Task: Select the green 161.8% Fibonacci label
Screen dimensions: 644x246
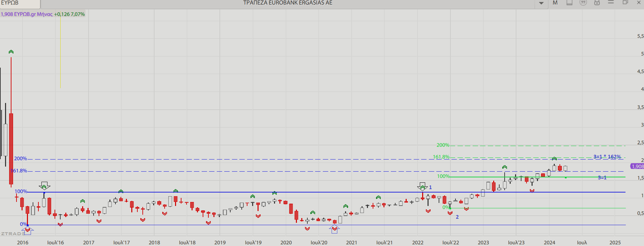Action: (441, 157)
